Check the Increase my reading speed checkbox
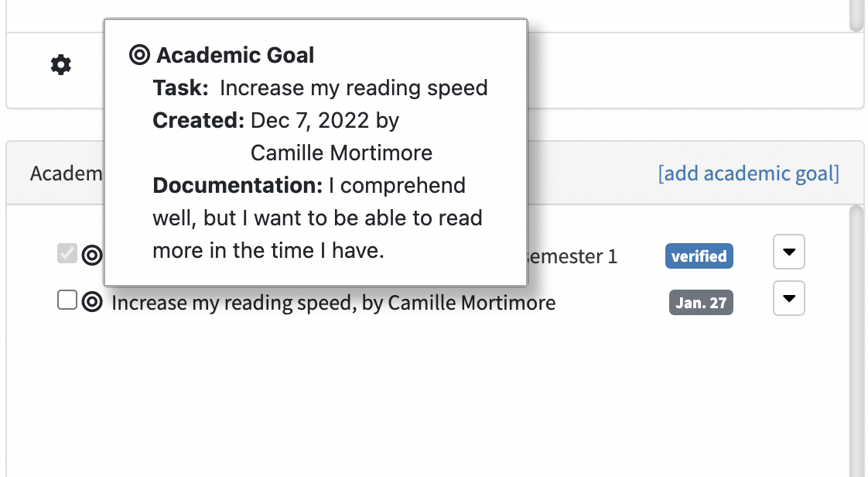Image resolution: width=868 pixels, height=477 pixels. 67,300
